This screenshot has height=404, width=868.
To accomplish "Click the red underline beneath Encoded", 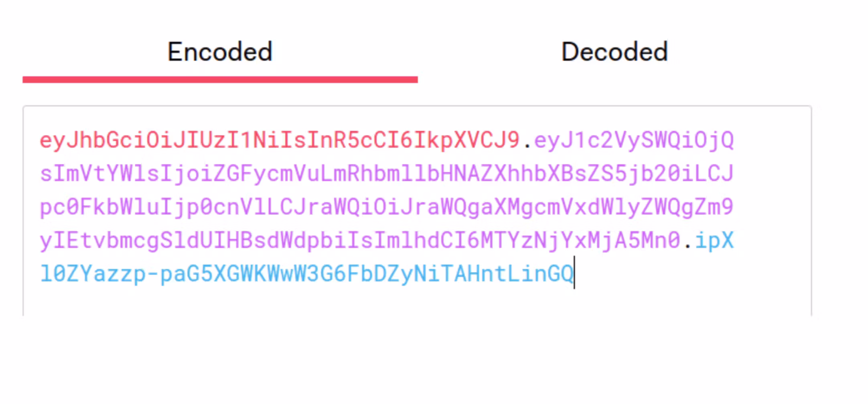I will [220, 80].
